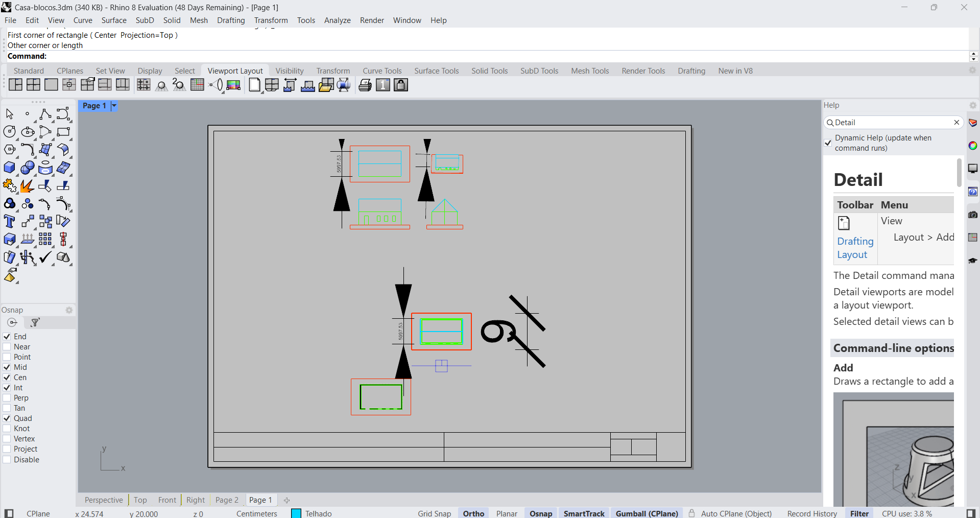980x518 pixels.
Task: Click the Telhado layer color swatch
Action: (x=296, y=513)
